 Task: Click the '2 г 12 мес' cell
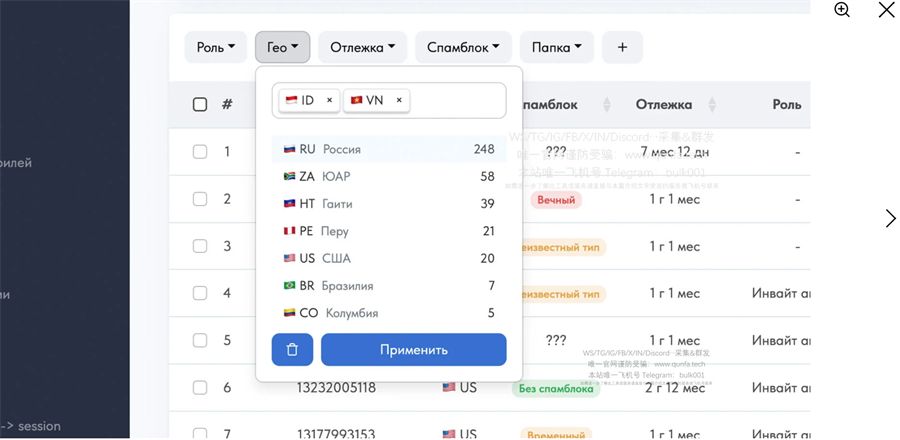(675, 388)
